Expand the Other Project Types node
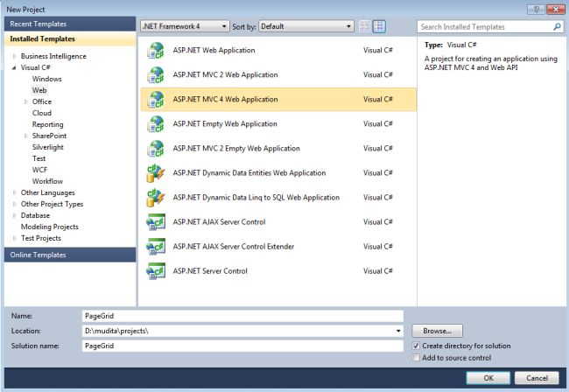Viewport: 569px width, 392px height. coord(15,204)
